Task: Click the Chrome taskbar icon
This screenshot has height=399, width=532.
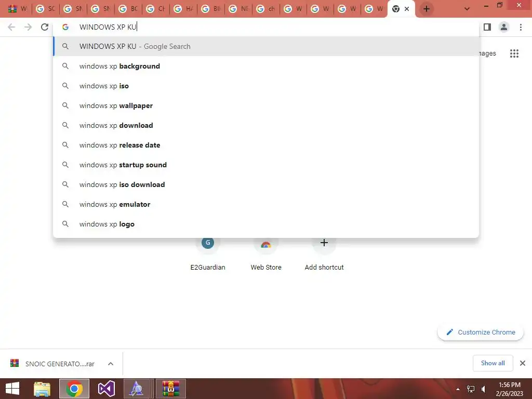Action: coord(74,389)
